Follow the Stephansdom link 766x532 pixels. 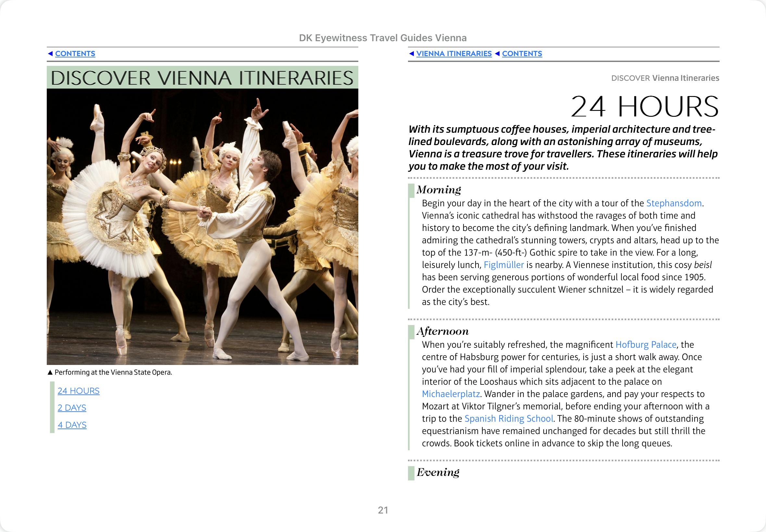point(674,203)
